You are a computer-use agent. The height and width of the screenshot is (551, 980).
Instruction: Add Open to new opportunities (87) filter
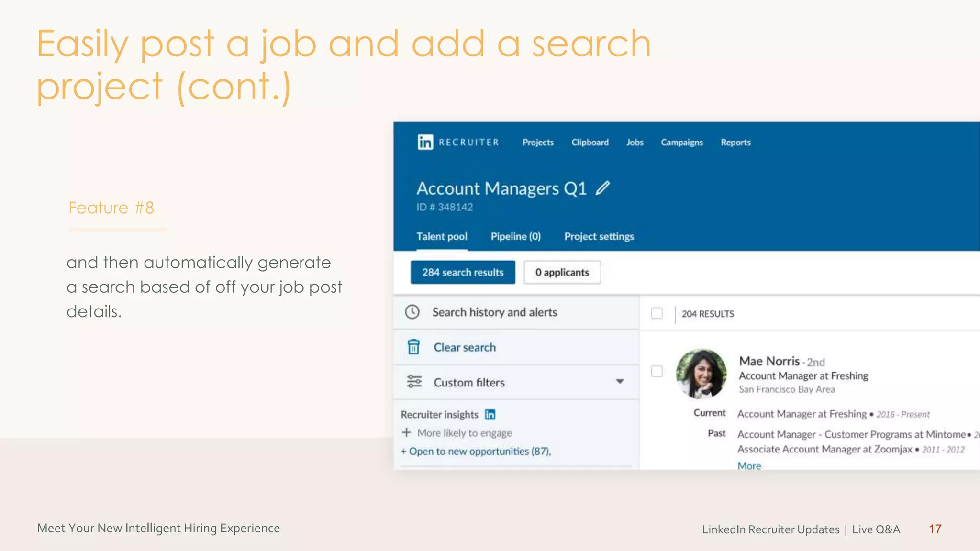(476, 451)
